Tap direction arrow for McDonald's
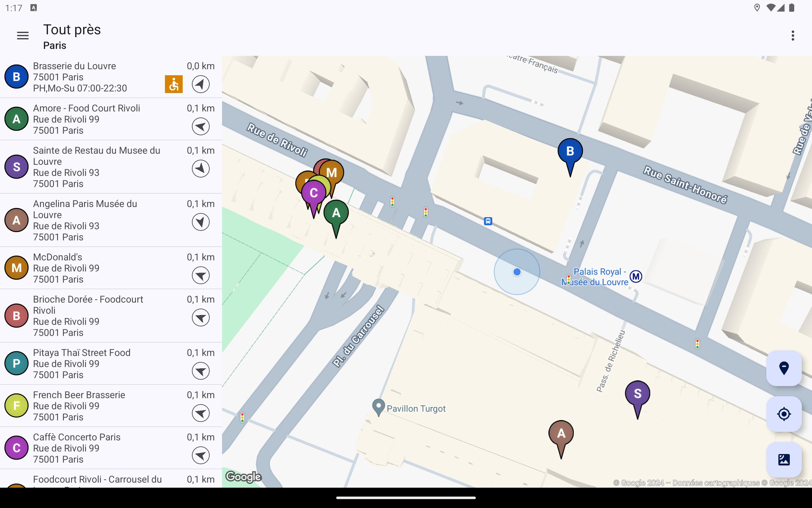This screenshot has height=508, width=812. 201,275
